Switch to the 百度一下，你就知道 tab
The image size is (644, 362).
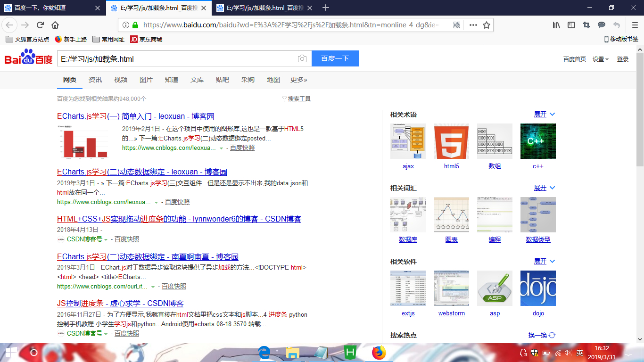(52, 8)
